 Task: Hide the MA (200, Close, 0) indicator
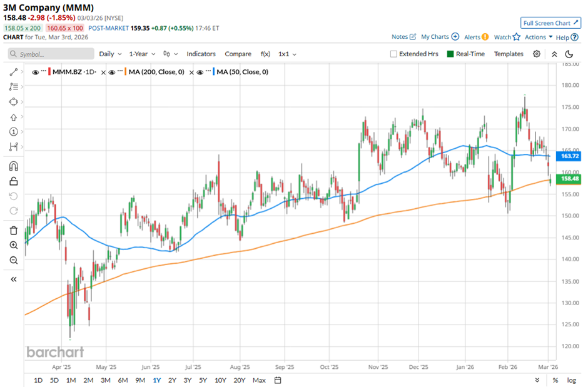coord(111,73)
